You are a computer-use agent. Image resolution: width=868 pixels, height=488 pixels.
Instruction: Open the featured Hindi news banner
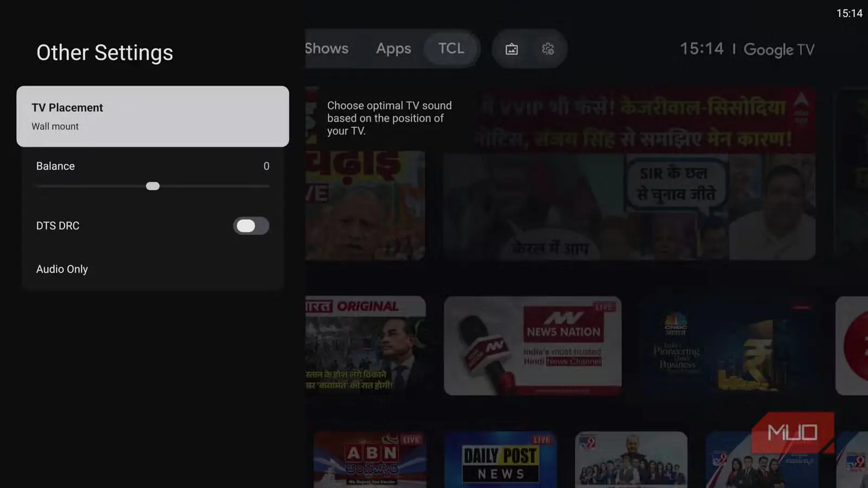(629, 174)
